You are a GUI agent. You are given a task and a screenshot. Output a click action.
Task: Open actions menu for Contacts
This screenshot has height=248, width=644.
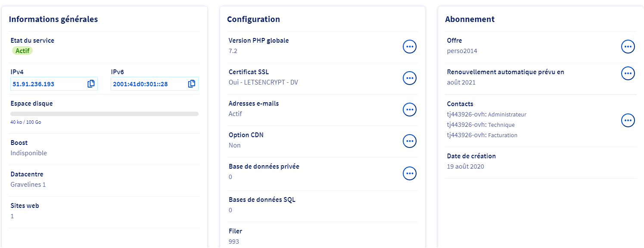(628, 120)
